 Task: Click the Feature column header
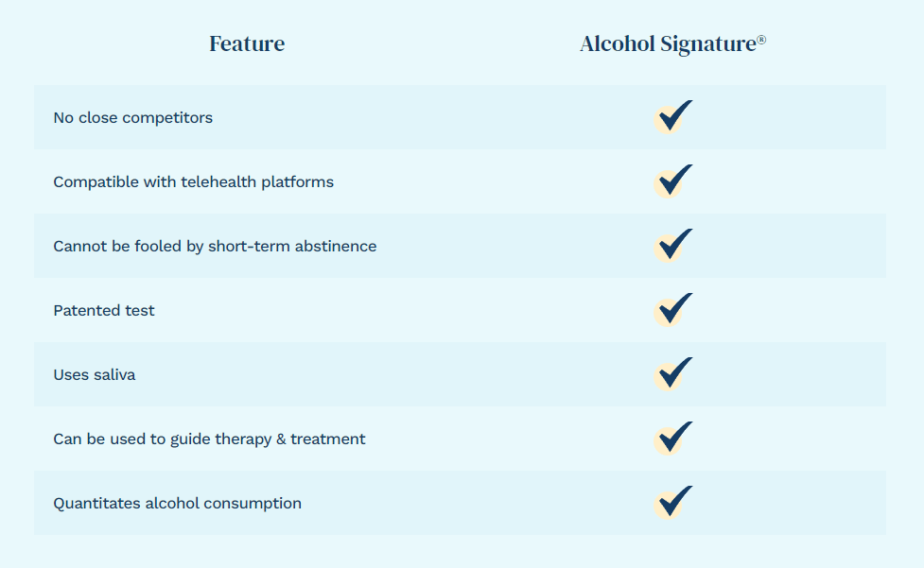coord(247,43)
